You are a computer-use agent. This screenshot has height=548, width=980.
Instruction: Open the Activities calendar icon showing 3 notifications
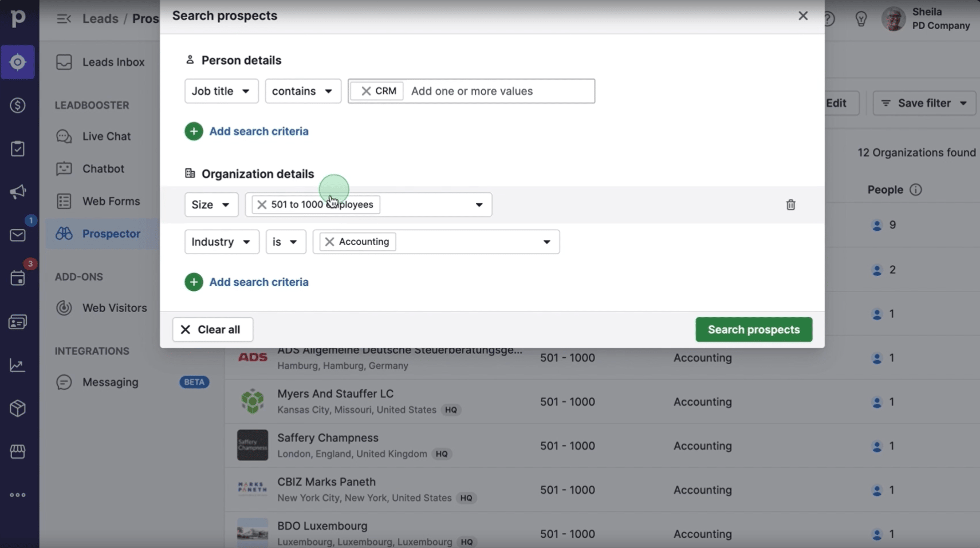tap(18, 278)
